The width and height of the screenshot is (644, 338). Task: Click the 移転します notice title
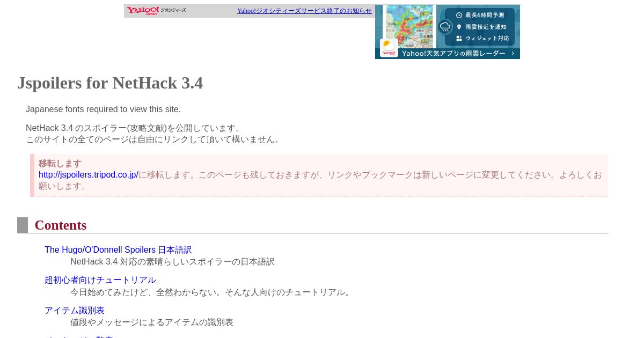[60, 164]
